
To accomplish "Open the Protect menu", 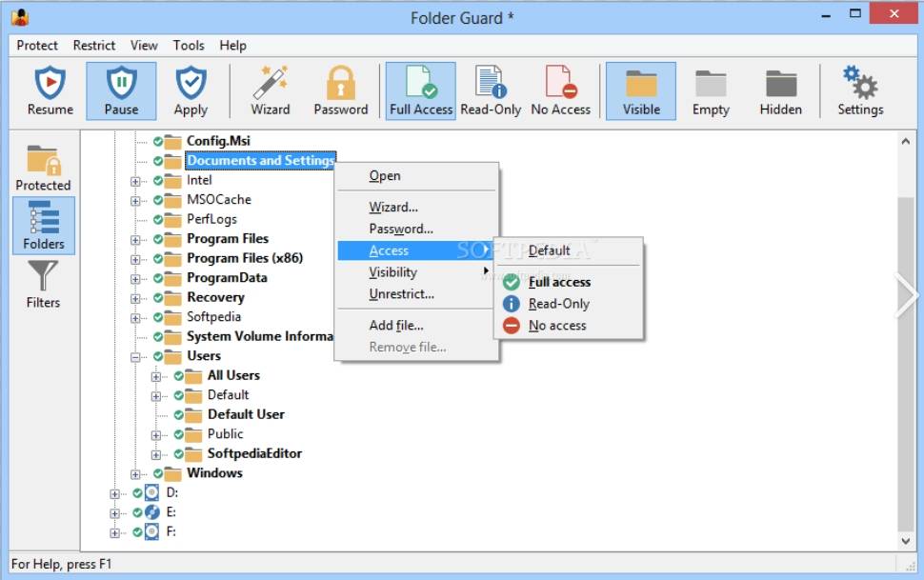I will pyautogui.click(x=37, y=46).
